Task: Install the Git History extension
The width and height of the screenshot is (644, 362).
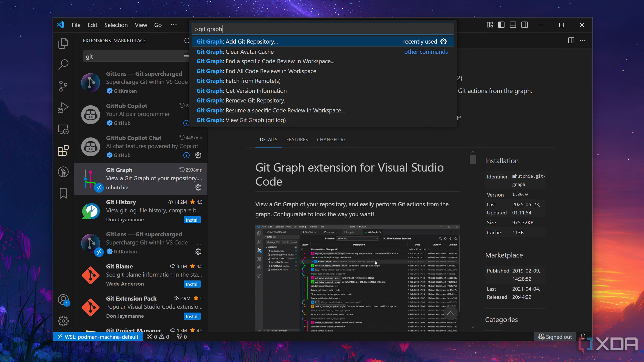Action: click(x=192, y=220)
